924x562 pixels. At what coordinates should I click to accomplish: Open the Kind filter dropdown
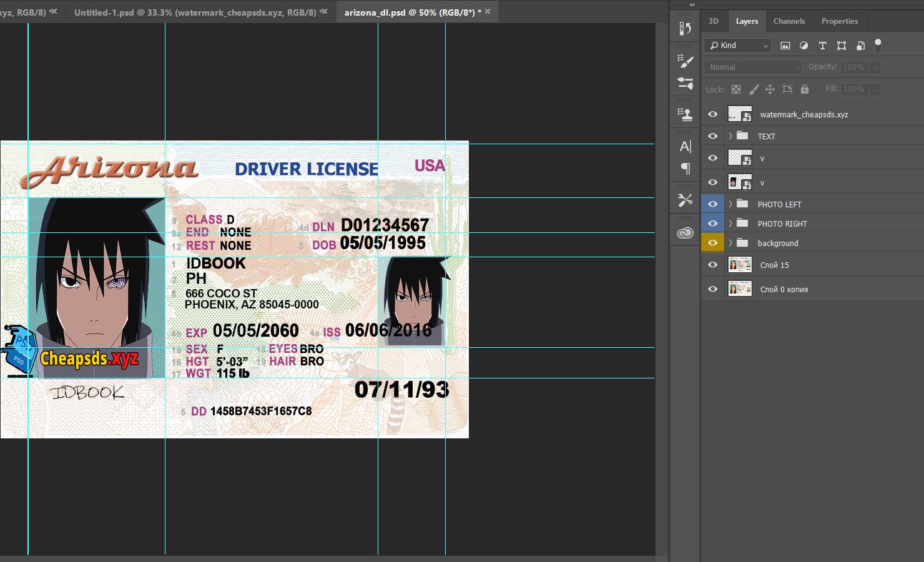[x=739, y=46]
